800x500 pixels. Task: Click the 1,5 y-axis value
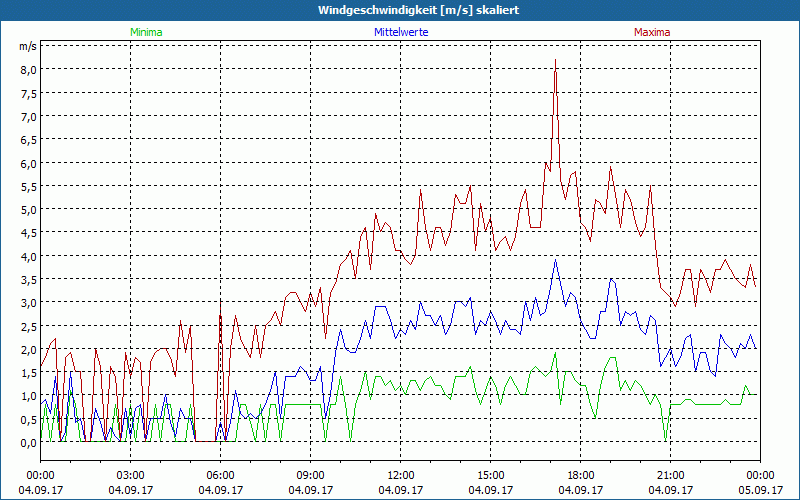click(x=29, y=373)
